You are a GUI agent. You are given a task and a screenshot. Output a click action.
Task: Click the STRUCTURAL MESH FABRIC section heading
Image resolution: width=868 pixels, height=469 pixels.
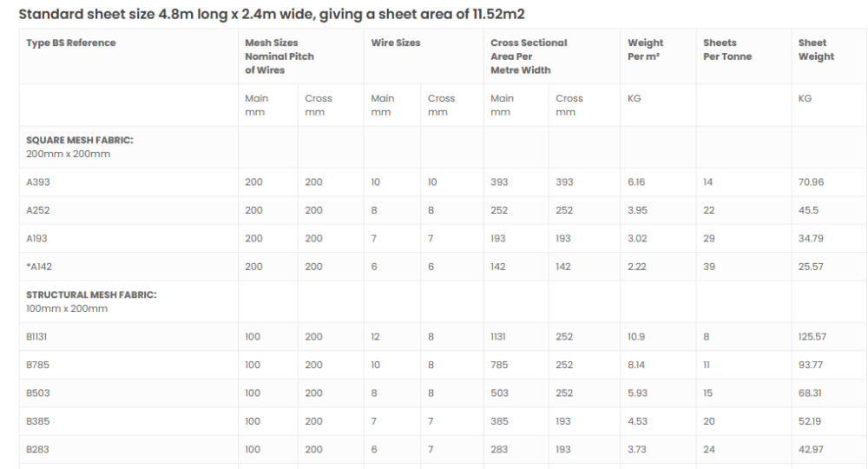pyautogui.click(x=91, y=295)
